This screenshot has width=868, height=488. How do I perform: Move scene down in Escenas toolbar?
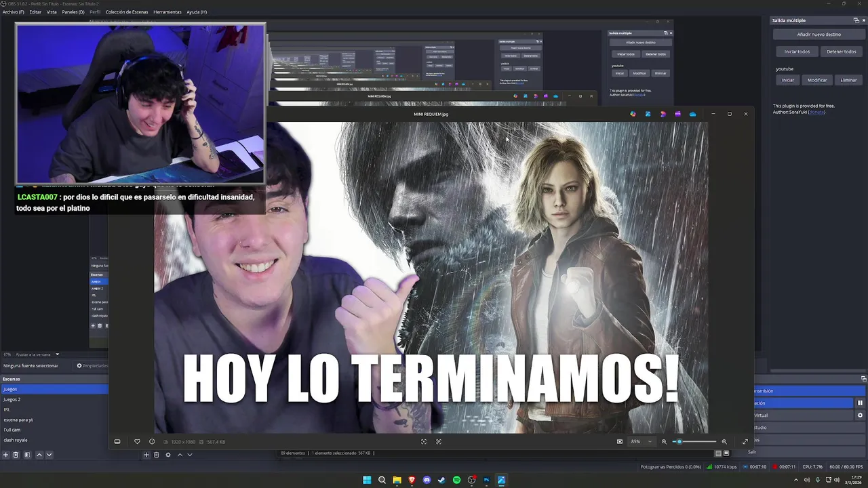[x=49, y=455]
